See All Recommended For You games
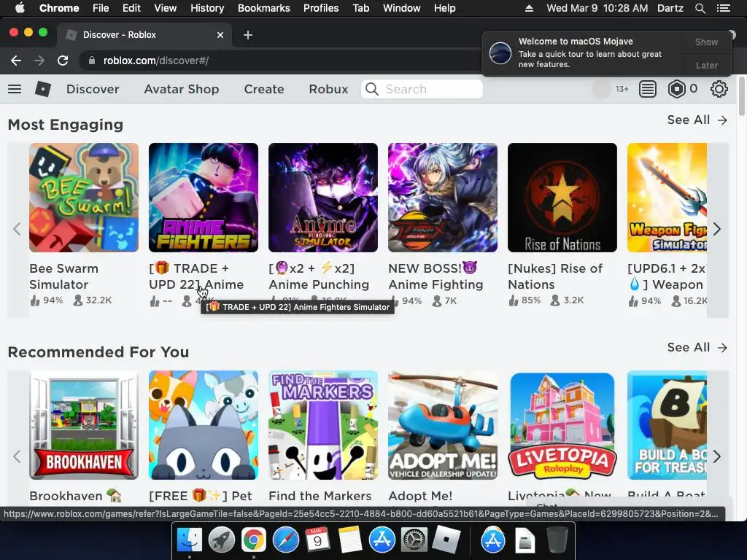 tap(697, 348)
